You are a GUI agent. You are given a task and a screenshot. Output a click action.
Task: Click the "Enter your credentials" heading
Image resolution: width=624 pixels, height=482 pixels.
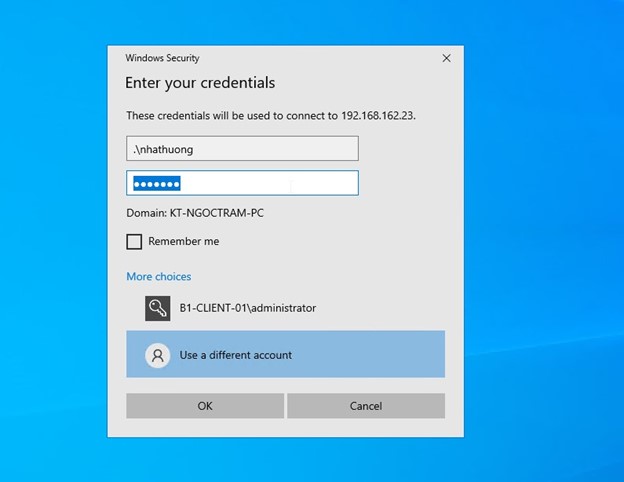pos(200,83)
